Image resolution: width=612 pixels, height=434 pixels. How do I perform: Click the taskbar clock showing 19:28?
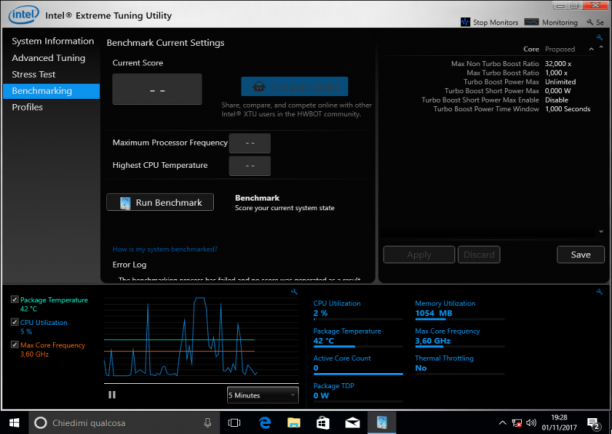tap(559, 423)
